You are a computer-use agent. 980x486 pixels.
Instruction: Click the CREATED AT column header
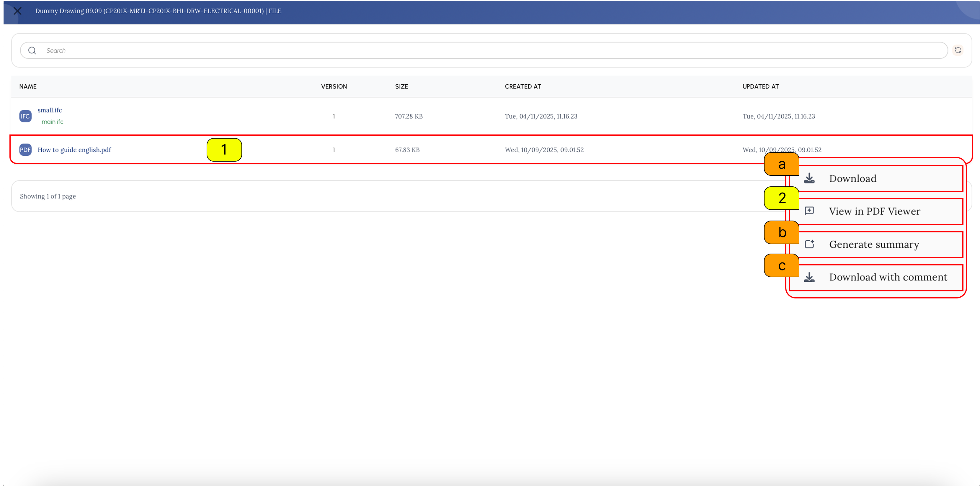point(523,87)
